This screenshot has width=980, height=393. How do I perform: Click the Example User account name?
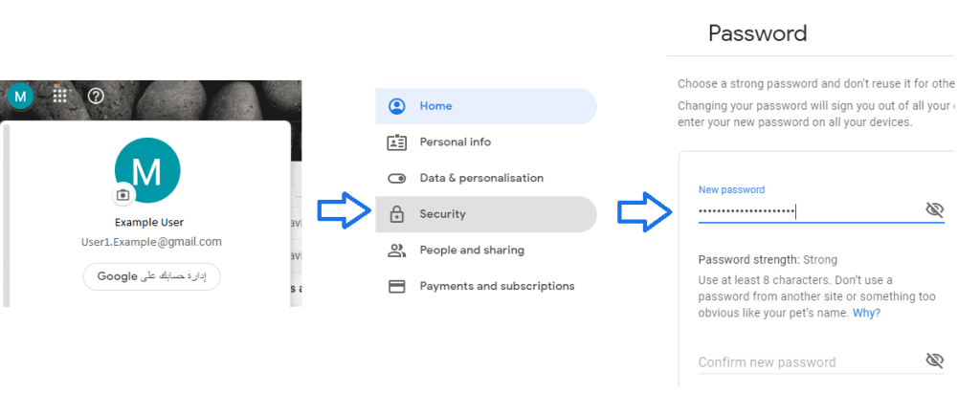click(148, 222)
